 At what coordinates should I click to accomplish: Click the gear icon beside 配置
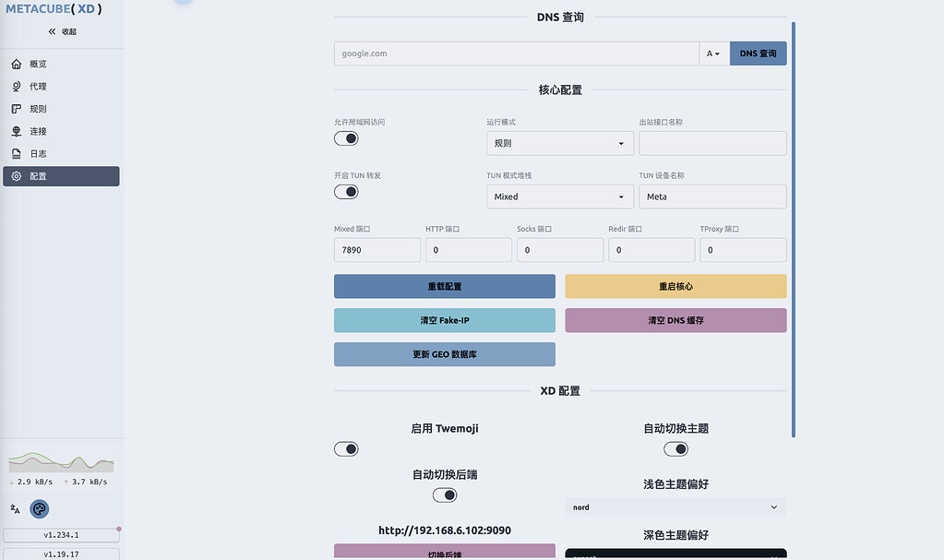(17, 176)
